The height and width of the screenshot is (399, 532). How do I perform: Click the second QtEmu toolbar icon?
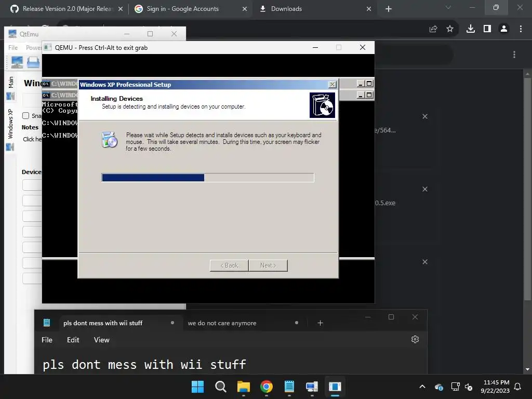(33, 62)
